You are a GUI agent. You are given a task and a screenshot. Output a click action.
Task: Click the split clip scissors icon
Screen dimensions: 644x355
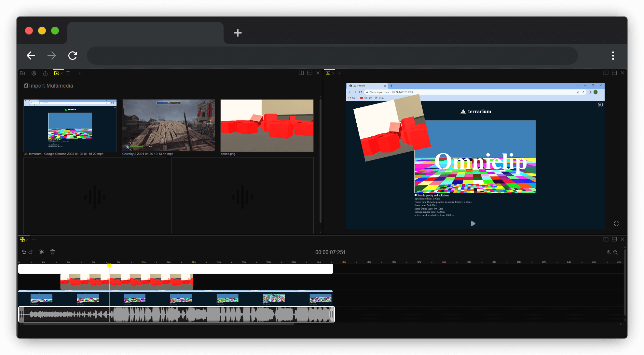(42, 252)
